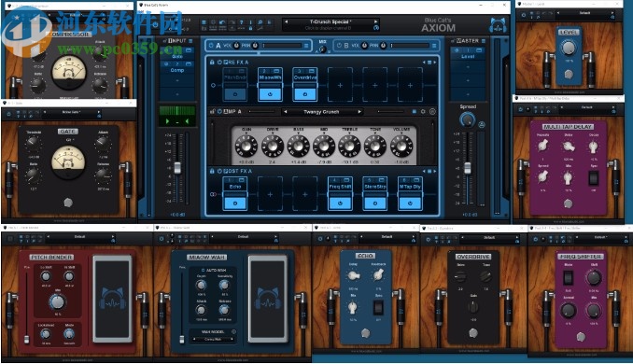
Task: Open the AMP A settings gear icon
Action: coord(423,111)
